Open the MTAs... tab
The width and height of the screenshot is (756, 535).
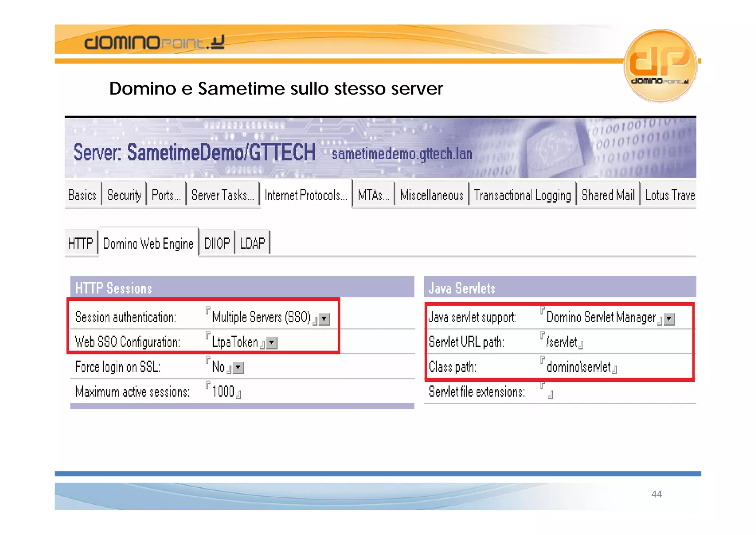point(374,195)
